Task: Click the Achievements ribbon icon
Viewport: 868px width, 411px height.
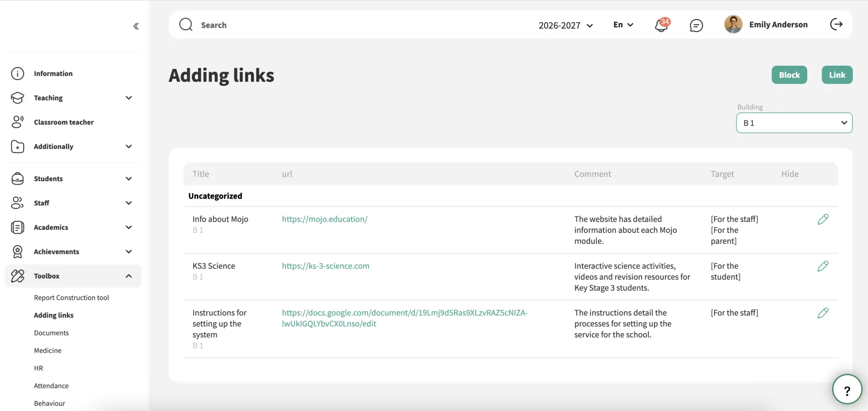Action: tap(17, 252)
